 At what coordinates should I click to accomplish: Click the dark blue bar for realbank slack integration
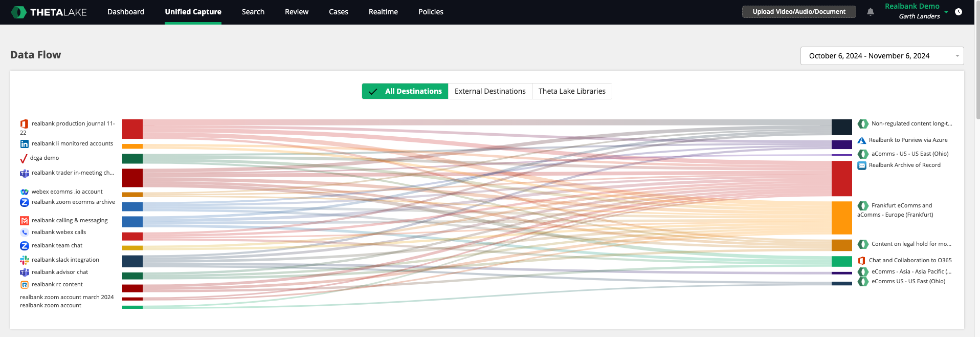pos(132,261)
